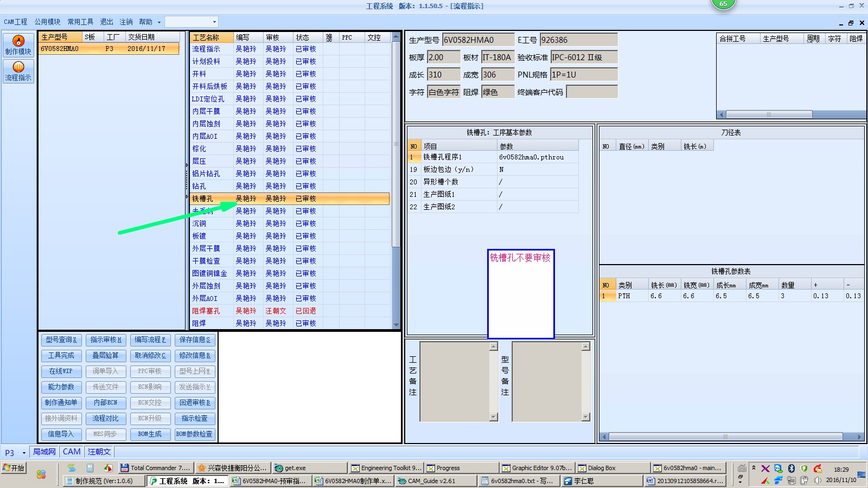Image resolution: width=868 pixels, height=488 pixels.
Task: Select the 阻焊塞孔 process row
Action: (290, 311)
